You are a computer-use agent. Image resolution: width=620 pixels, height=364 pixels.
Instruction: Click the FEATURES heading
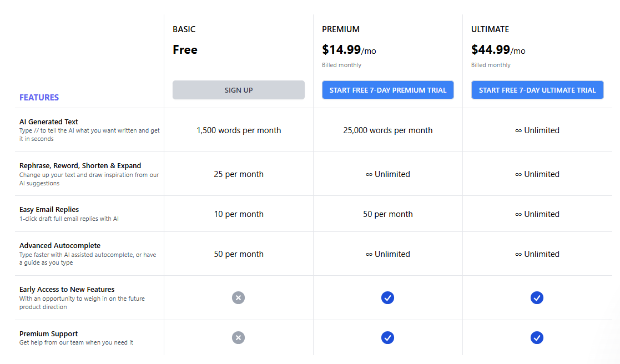point(39,97)
